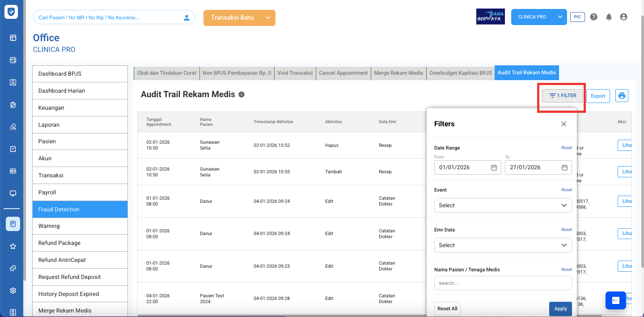Reset the Date Range filter

[x=566, y=148]
